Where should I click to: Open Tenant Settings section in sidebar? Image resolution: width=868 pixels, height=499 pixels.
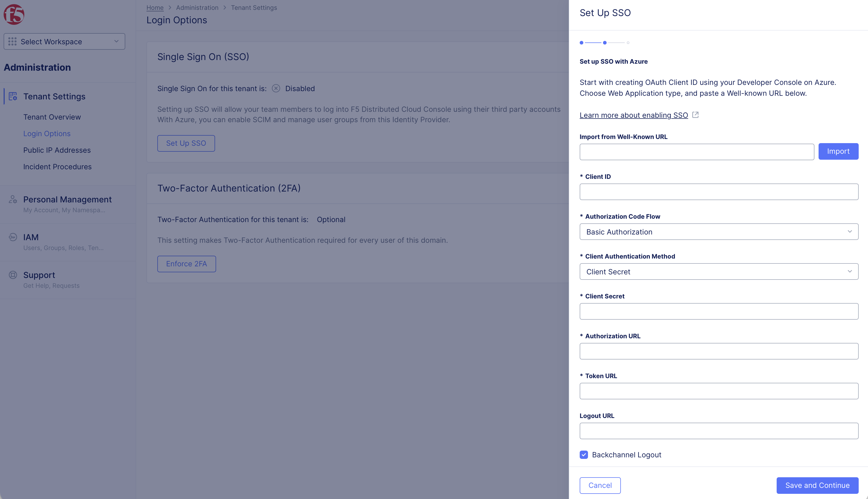tap(54, 96)
